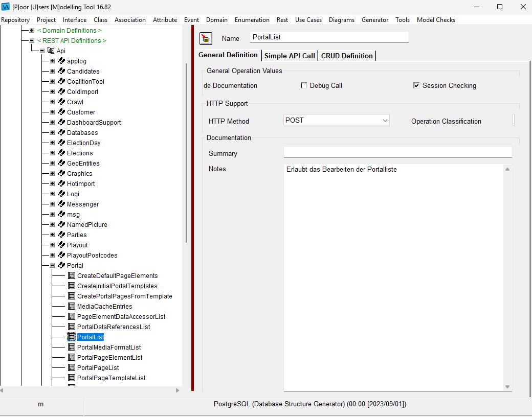Select the General Definition tab

pyautogui.click(x=228, y=55)
